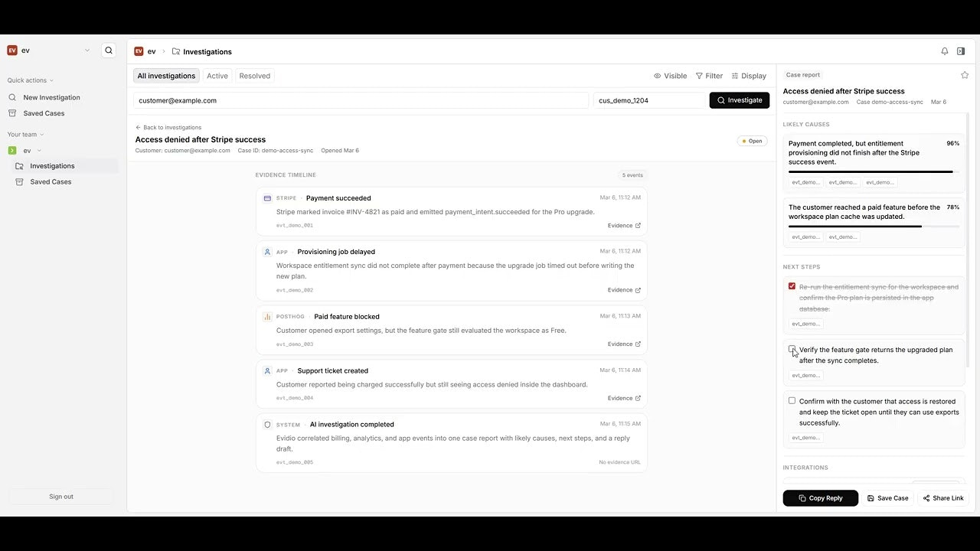Open the ev workspace dropdown at top
The width and height of the screenshot is (980, 551).
87,50
